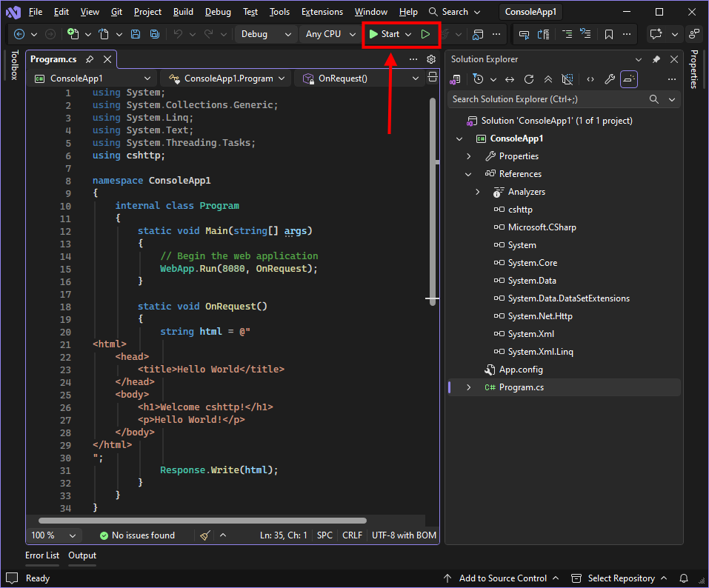
Task: Expand the Analyzers node
Action: (x=478, y=192)
